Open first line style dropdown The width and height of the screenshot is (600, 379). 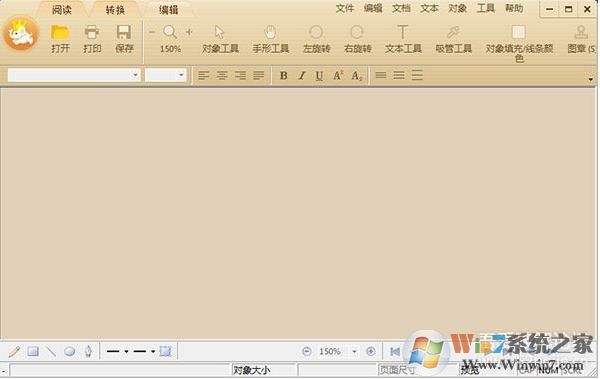126,351
